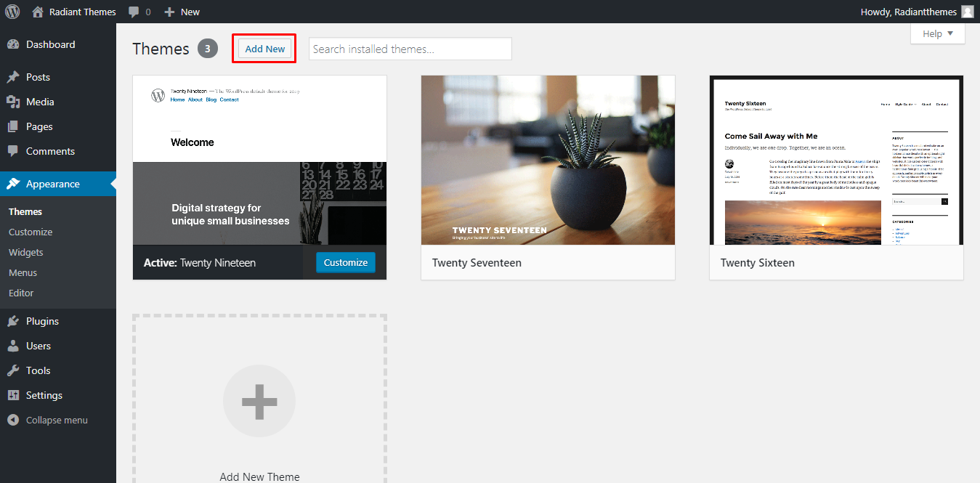Image resolution: width=980 pixels, height=483 pixels.
Task: Open the Media menu in sidebar
Action: pos(40,102)
